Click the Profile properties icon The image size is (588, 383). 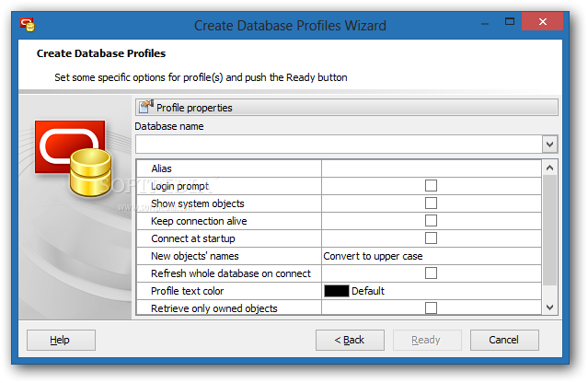[x=145, y=107]
